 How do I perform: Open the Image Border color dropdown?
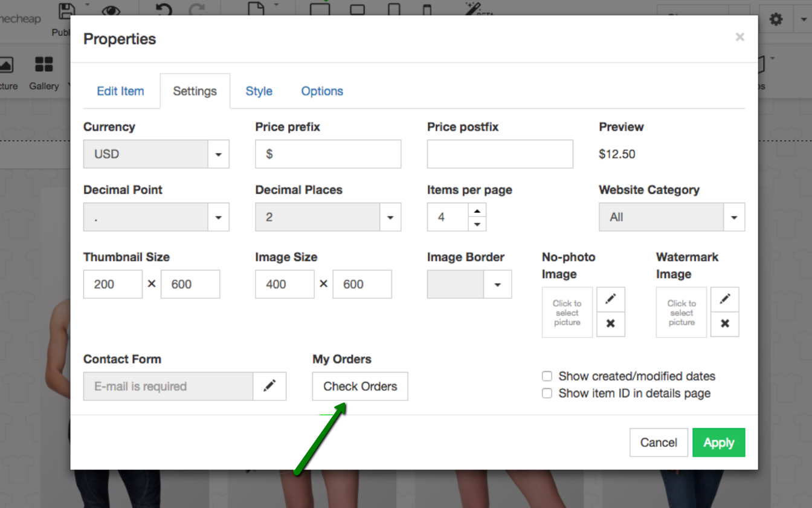[469, 284]
